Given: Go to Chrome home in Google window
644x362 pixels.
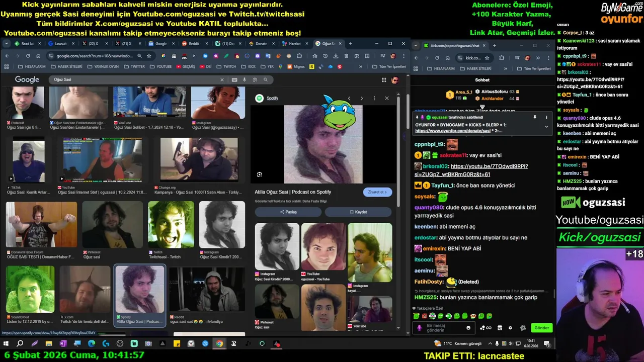Looking at the screenshot, I should pyautogui.click(x=38, y=56).
